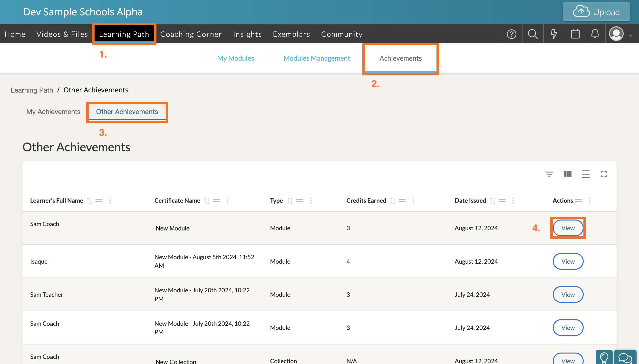Screen dimensions: 639x364
Task: Sort by Learner's Full Name column
Action: click(89, 201)
